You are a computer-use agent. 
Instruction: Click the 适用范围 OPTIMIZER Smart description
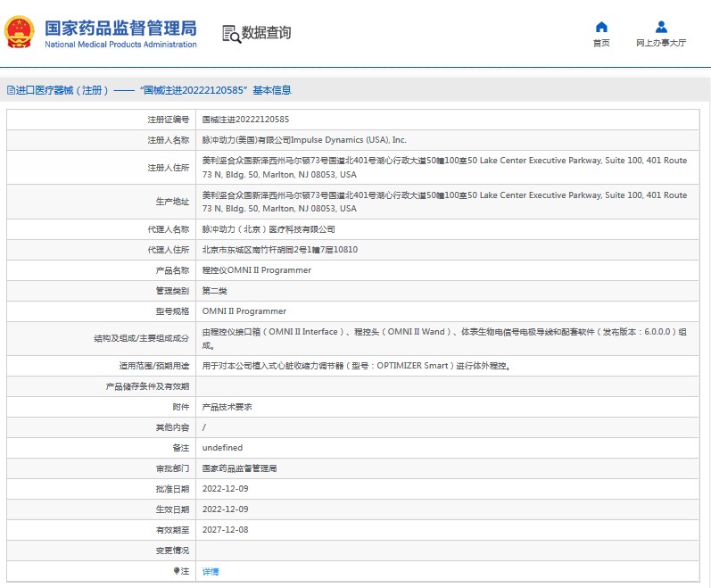pos(358,366)
